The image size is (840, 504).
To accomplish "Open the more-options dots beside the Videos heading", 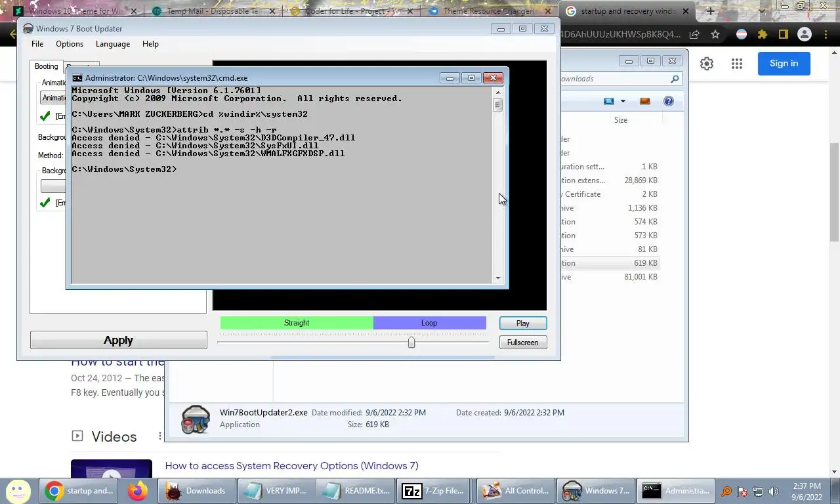I will pos(159,436).
